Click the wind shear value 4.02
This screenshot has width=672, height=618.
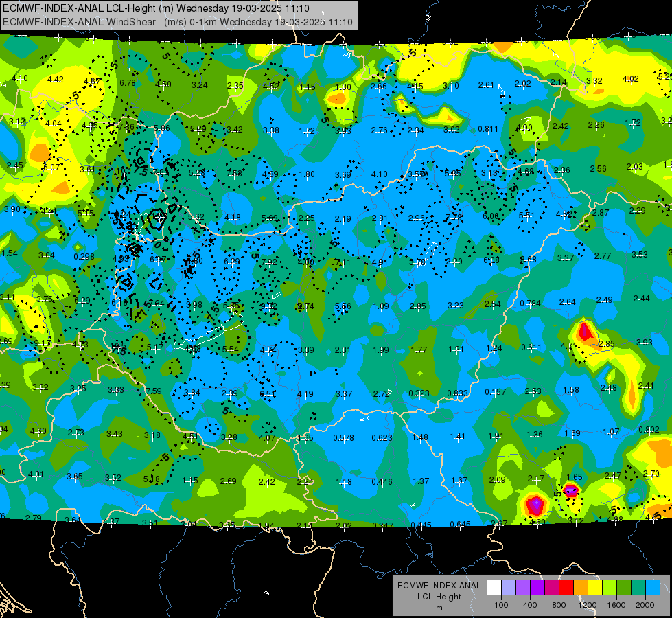(x=630, y=79)
